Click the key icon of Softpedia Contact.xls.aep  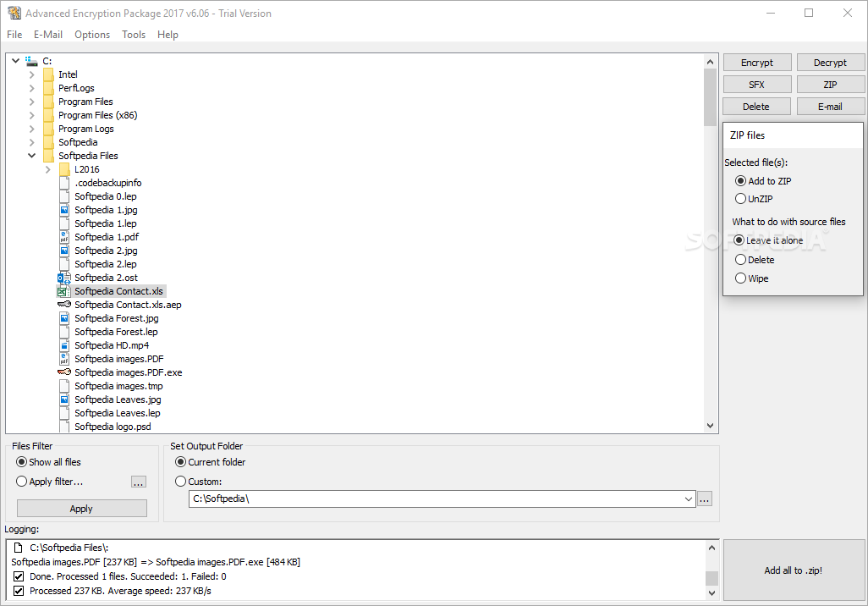(64, 305)
